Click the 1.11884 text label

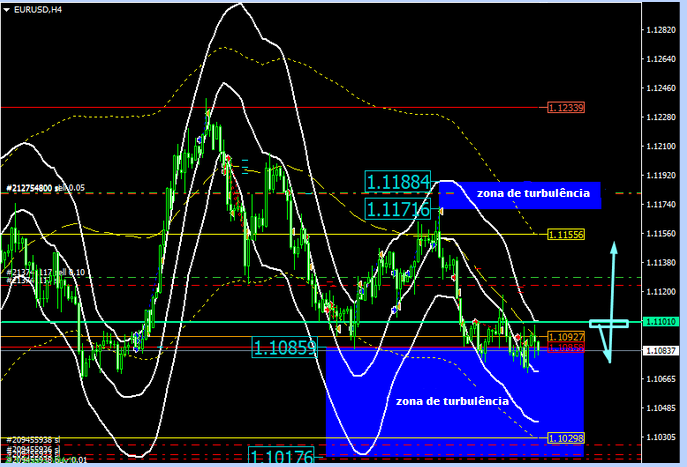pos(398,182)
